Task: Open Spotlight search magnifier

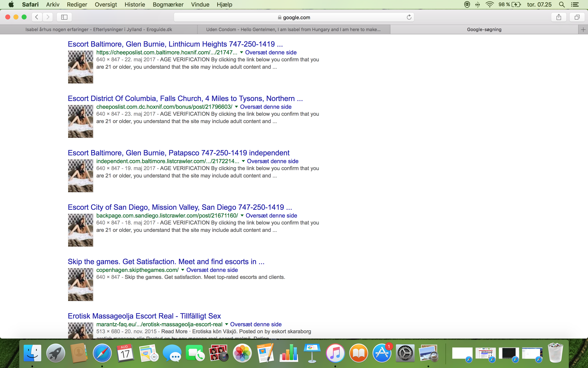Action: click(562, 4)
